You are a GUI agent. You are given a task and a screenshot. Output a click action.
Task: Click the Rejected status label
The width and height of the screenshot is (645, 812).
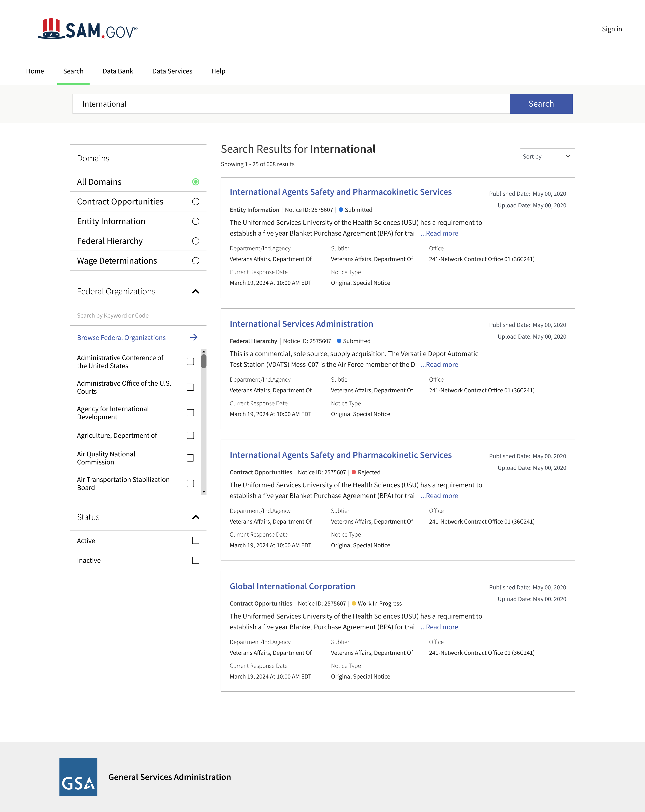(x=369, y=472)
